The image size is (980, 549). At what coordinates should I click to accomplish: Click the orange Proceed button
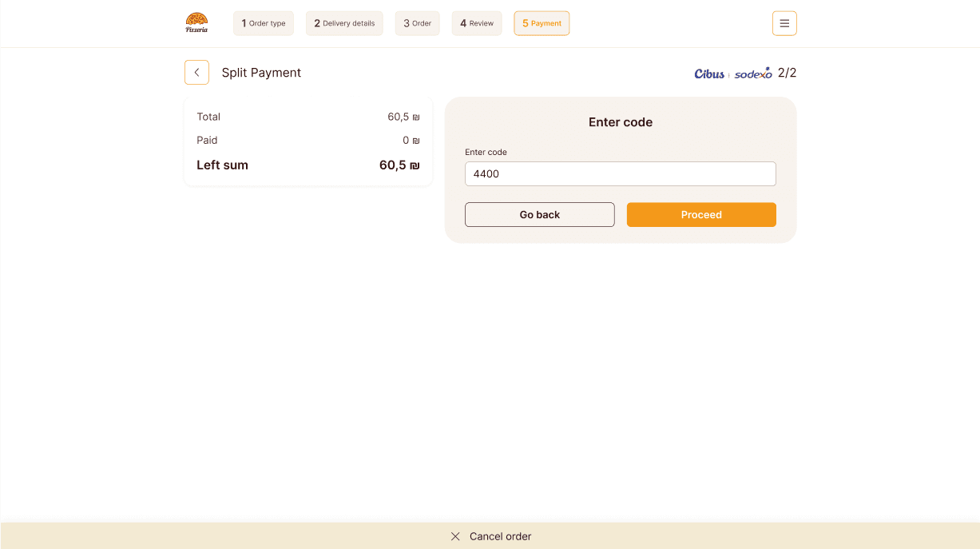701,215
